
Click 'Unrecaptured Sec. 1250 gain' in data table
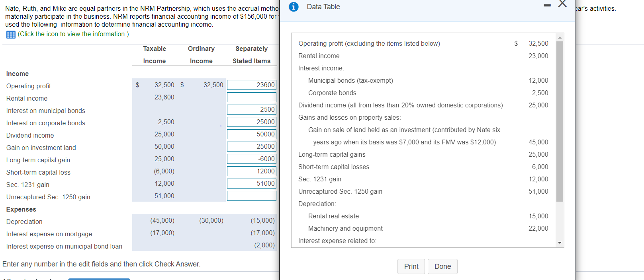[x=340, y=191]
